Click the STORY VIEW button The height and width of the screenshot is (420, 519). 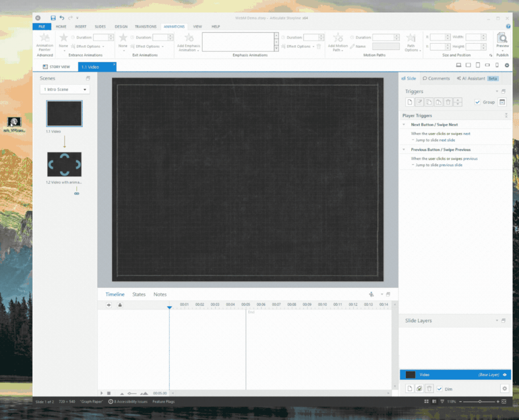(x=56, y=67)
